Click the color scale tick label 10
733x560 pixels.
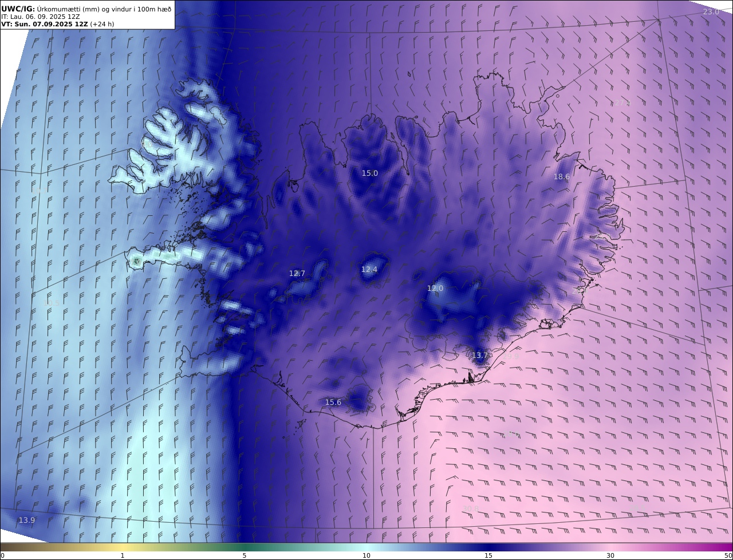pyautogui.click(x=366, y=555)
